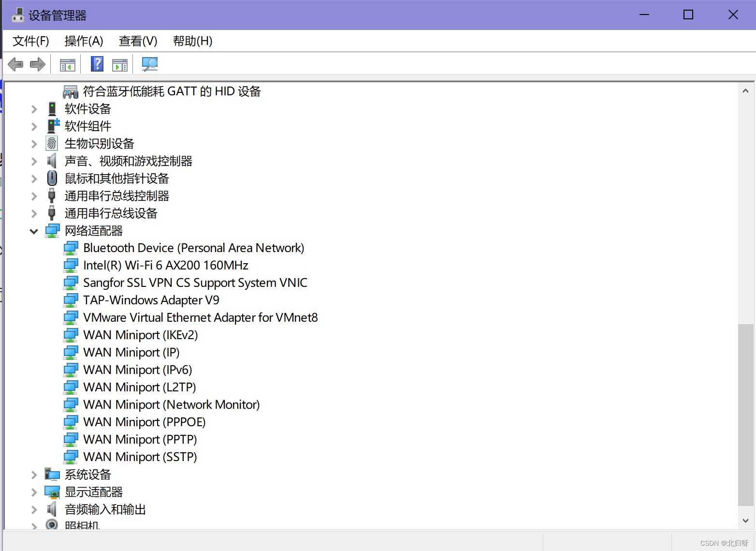
Task: Select the 音频输入和输出 label
Action: 105,509
